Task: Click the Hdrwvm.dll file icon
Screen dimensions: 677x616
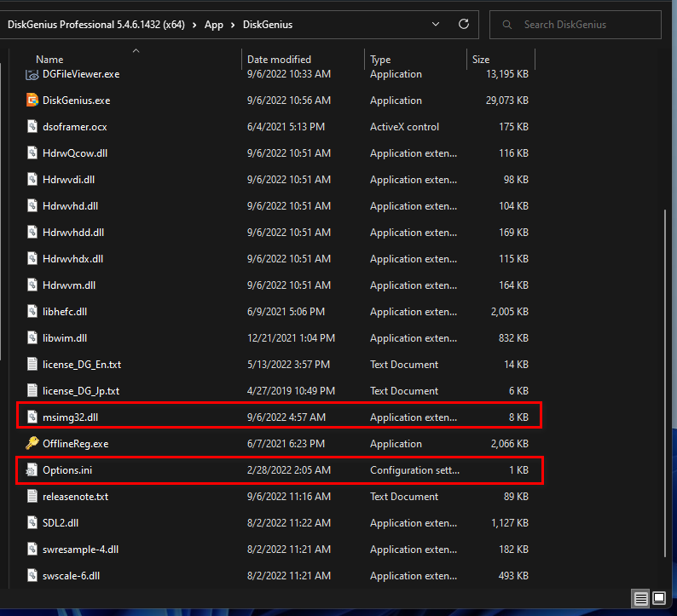Action: pyautogui.click(x=32, y=285)
